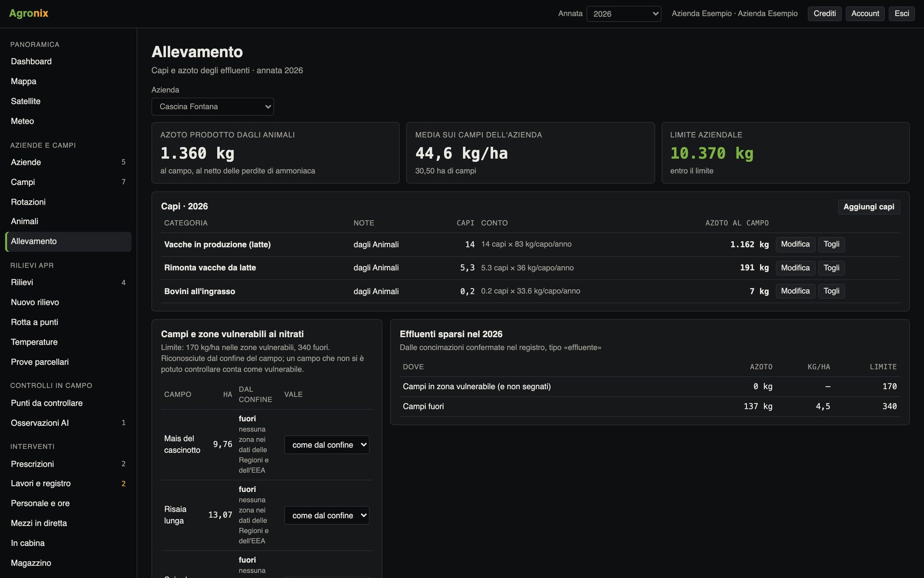Start a Nuovo rilievo
924x578 pixels.
click(68, 302)
